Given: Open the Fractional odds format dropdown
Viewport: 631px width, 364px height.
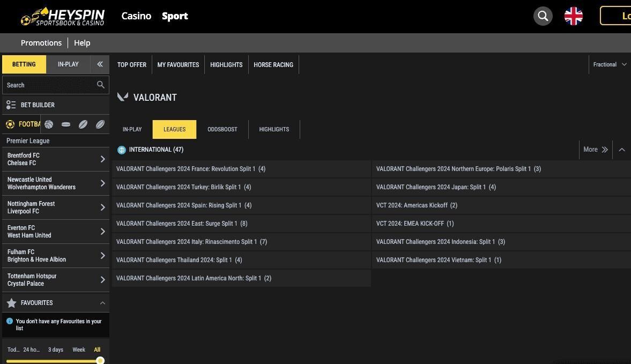Looking at the screenshot, I should coord(610,64).
